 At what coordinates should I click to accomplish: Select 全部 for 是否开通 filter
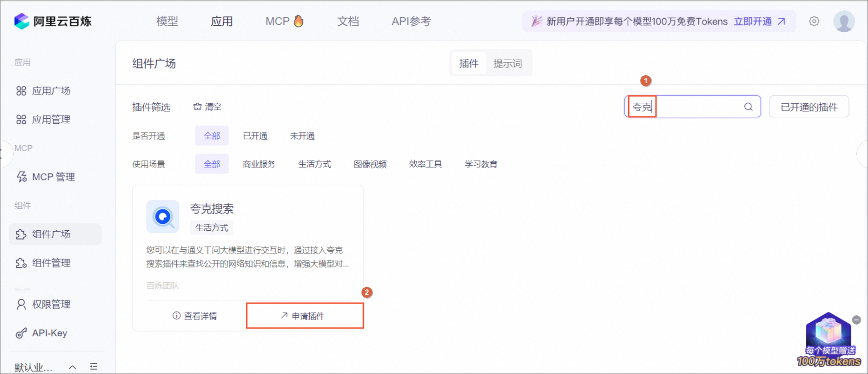[212, 136]
